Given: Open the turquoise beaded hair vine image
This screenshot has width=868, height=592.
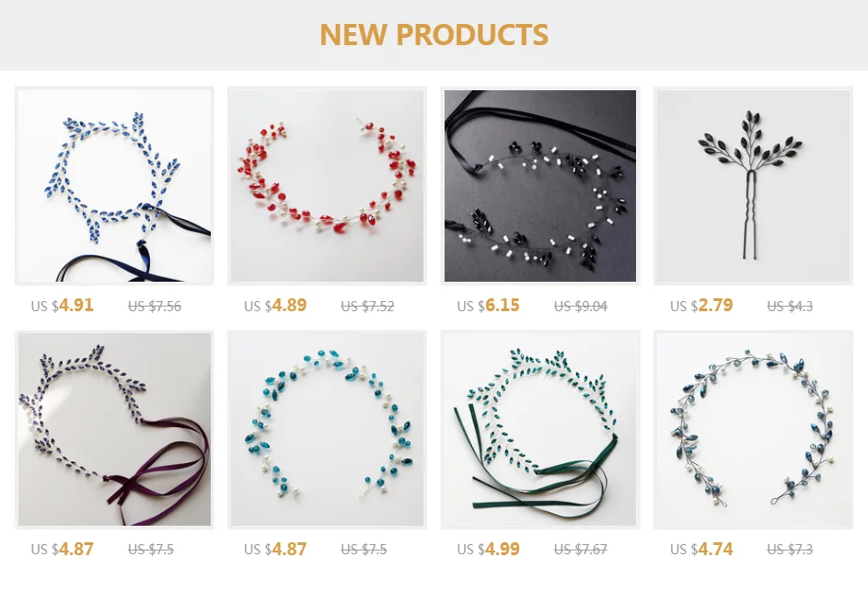Looking at the screenshot, I should tap(327, 429).
